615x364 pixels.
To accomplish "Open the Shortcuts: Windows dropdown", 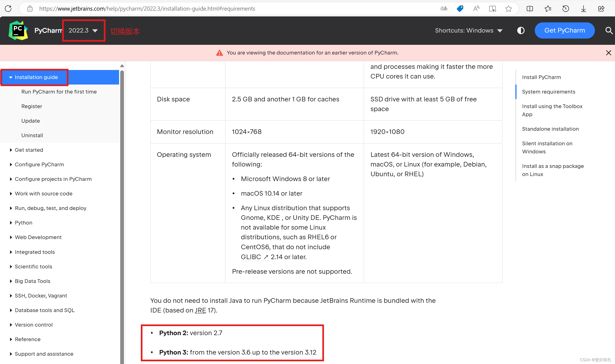I will (x=468, y=30).
